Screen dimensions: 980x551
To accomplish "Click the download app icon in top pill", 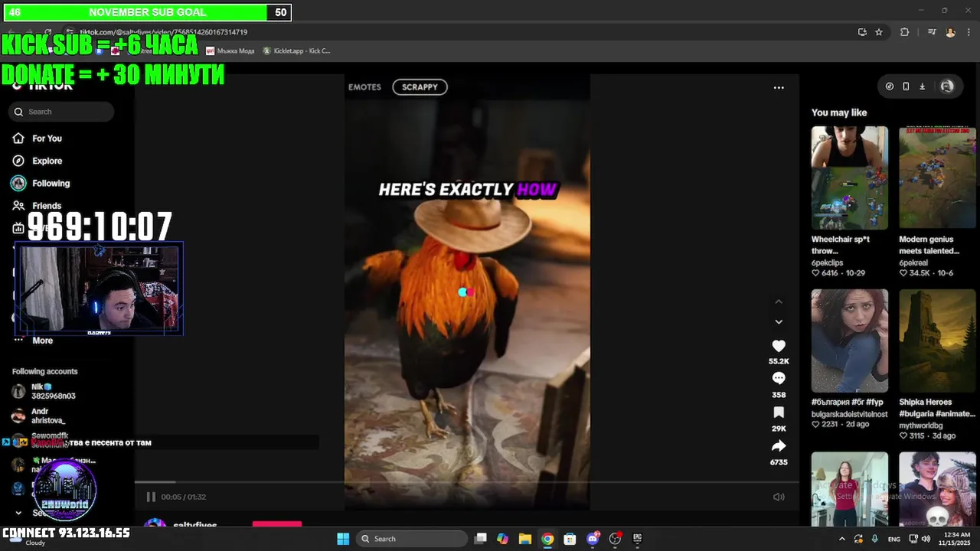I will point(923,86).
